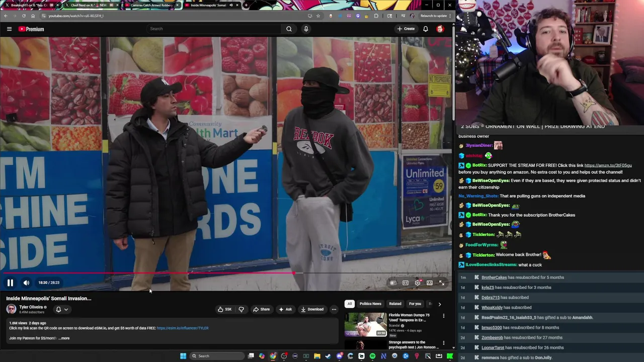Image resolution: width=644 pixels, height=362 pixels.
Task: Open the Create button menu
Action: pos(406,29)
